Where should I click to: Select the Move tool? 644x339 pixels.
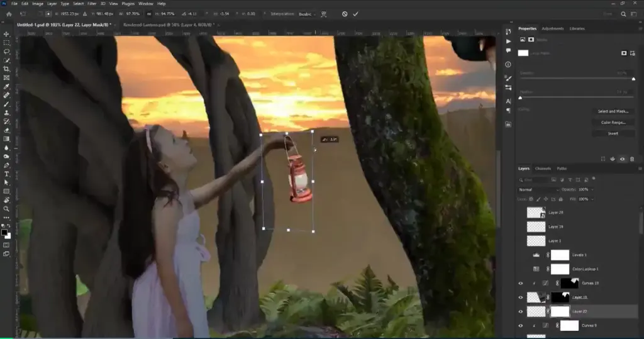click(6, 34)
